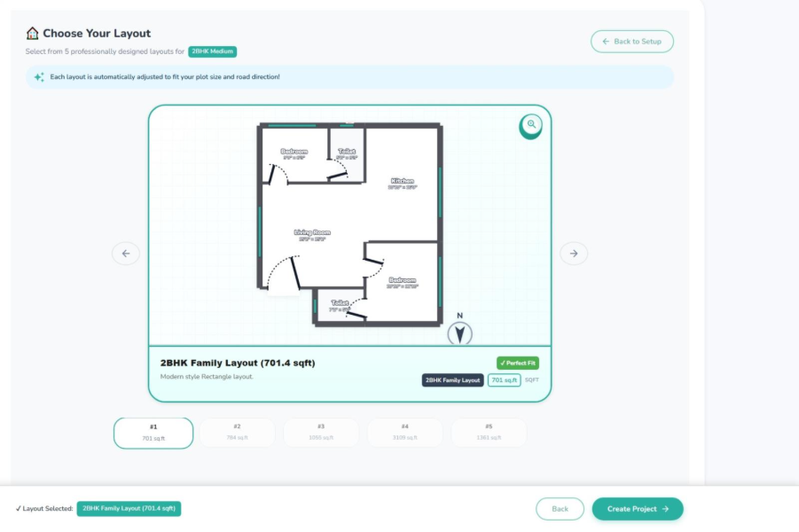Viewport: 799px width, 532px height.
Task: Click the '2BHK Family Layout (701.4 sqft)' card title
Action: (x=238, y=363)
